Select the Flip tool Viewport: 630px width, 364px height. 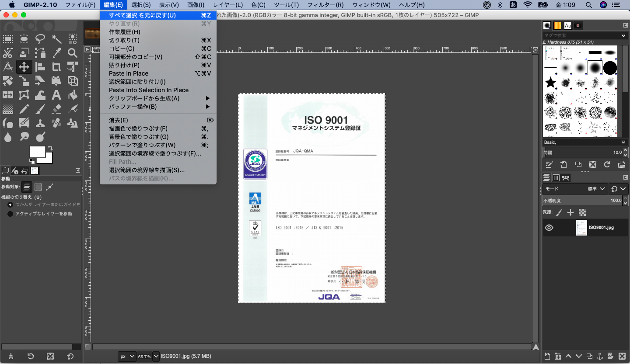point(8,94)
